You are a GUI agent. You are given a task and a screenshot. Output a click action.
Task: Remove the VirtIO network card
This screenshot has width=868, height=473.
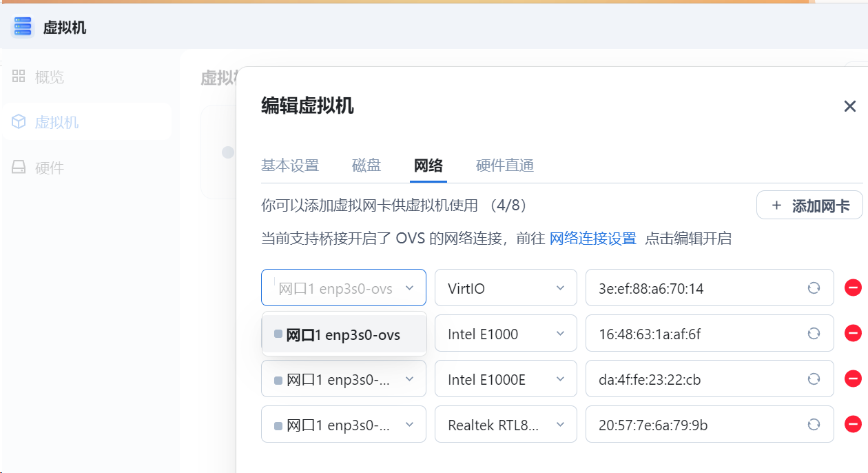tap(853, 288)
